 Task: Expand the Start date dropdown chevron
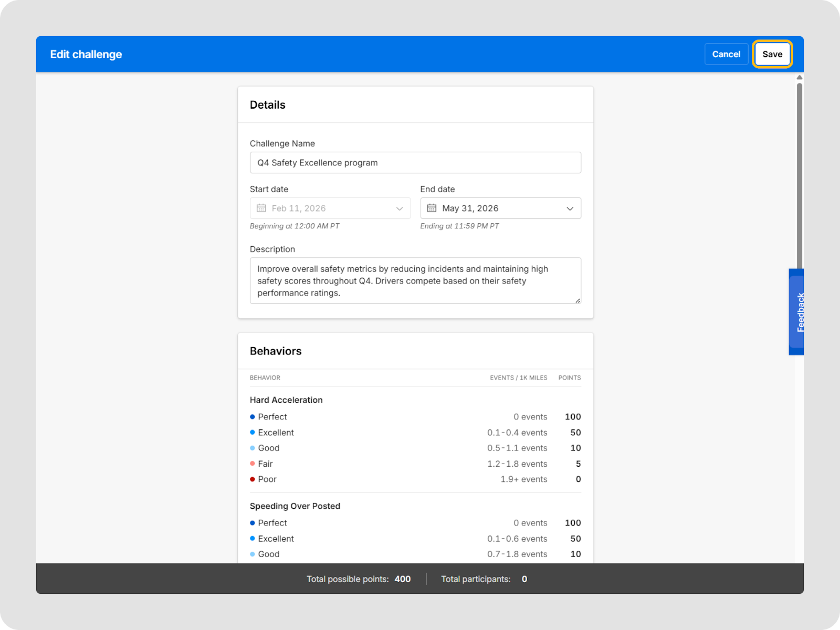400,209
